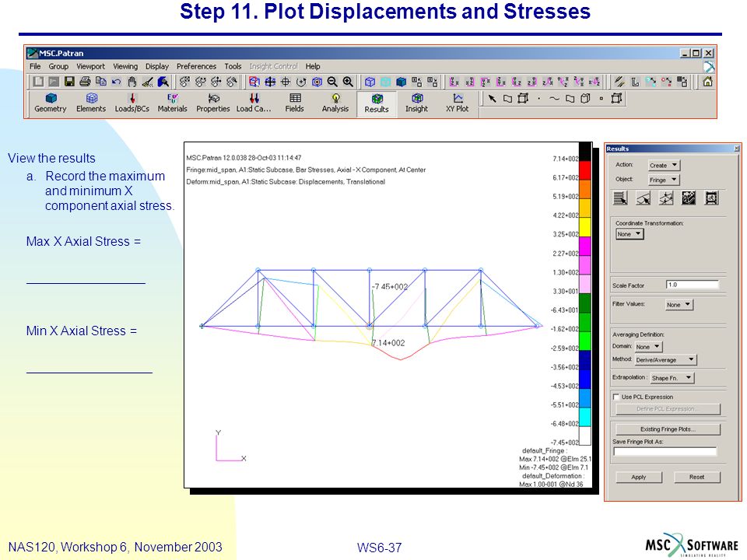This screenshot has width=747, height=560.
Task: Open the Loads/BCs application
Action: click(132, 103)
